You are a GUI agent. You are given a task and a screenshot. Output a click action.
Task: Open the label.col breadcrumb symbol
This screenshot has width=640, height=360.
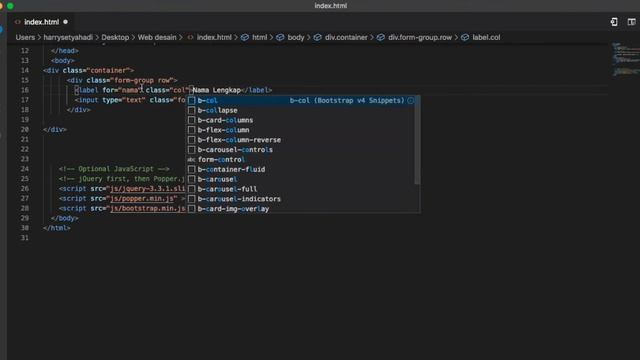[x=486, y=37]
